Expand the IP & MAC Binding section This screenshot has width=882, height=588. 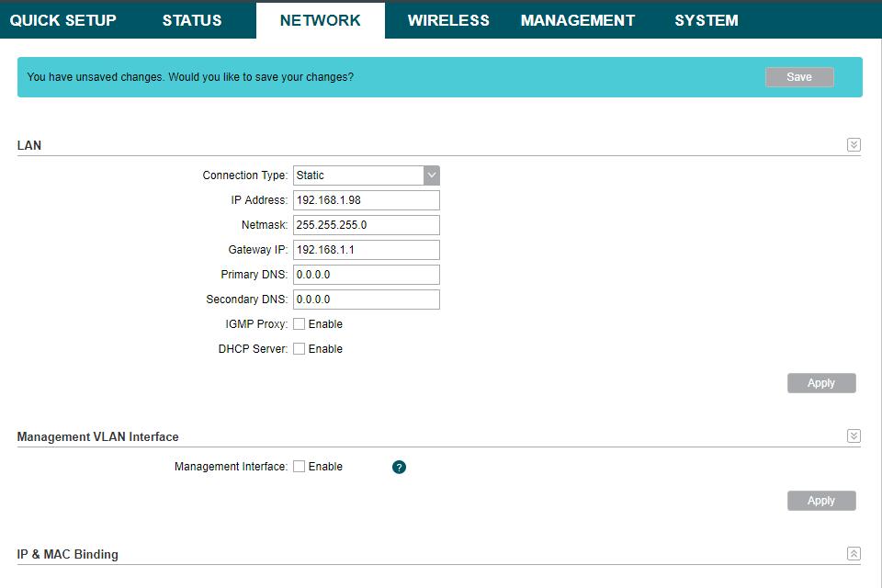854,553
